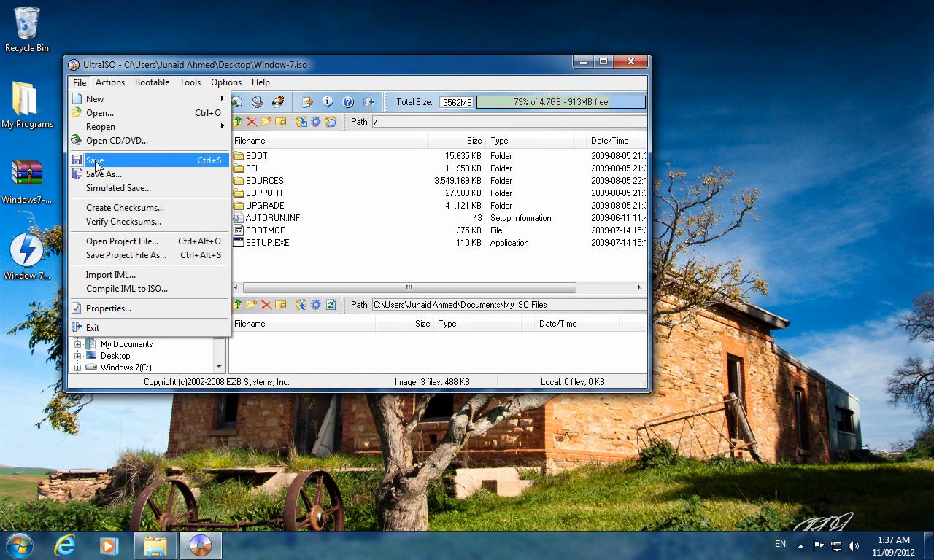Open UltraISO Help via question mark icon
934x560 pixels.
pos(347,102)
